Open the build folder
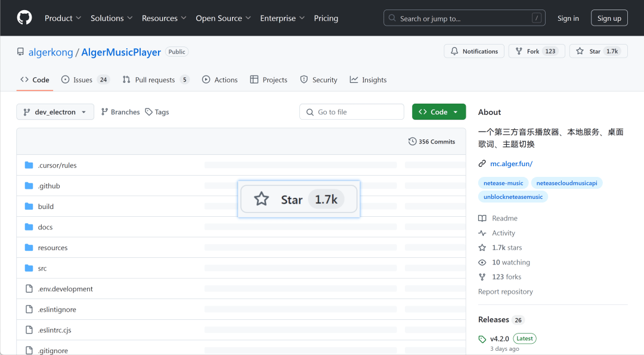The width and height of the screenshot is (644, 355). tap(45, 207)
